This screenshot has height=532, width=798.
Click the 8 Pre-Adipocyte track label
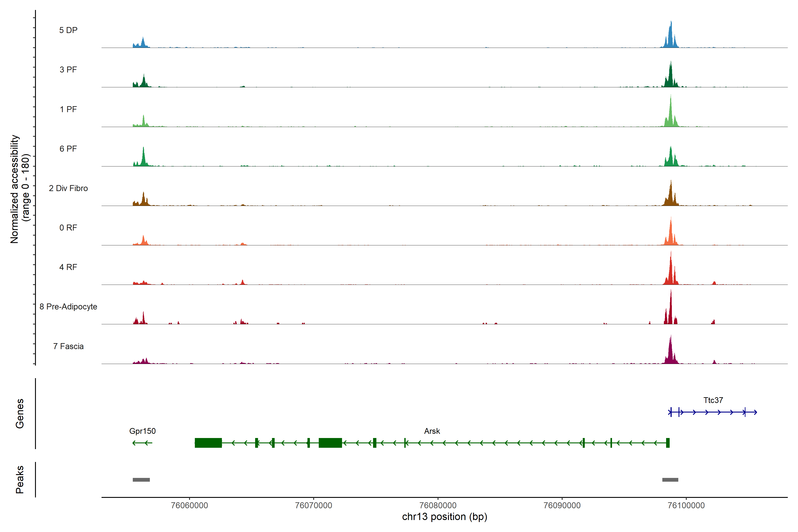click(68, 307)
